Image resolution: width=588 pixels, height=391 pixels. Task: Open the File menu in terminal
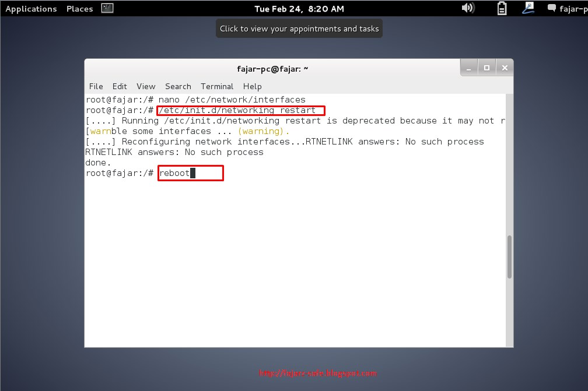pos(96,86)
